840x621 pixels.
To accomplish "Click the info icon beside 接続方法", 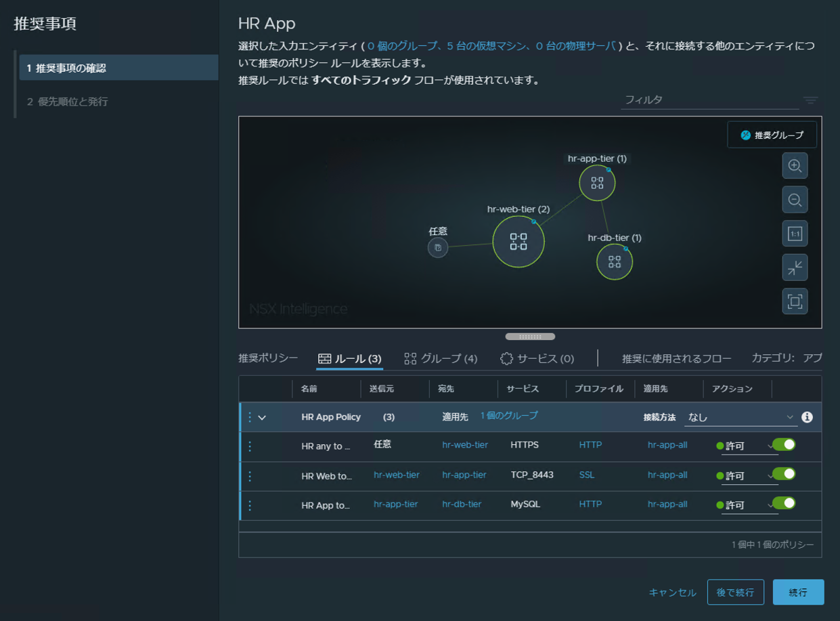I will pyautogui.click(x=807, y=417).
